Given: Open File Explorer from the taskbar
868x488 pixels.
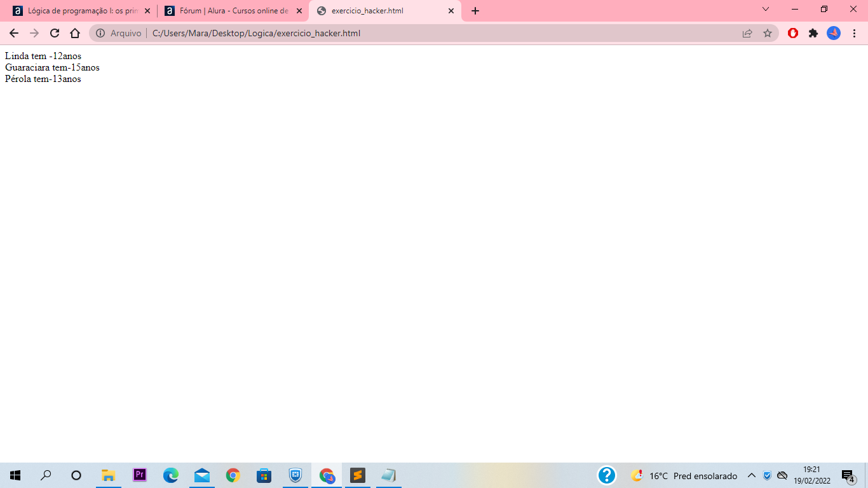Looking at the screenshot, I should point(109,475).
